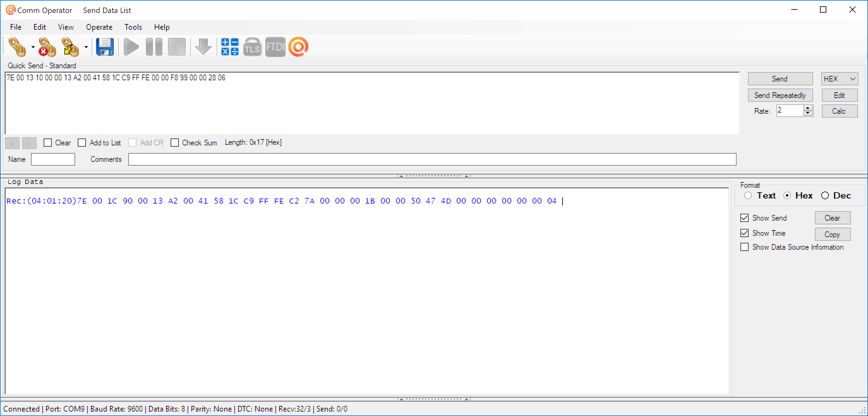Click the Open Connection chain icon
The height and width of the screenshot is (416, 868).
click(x=17, y=47)
